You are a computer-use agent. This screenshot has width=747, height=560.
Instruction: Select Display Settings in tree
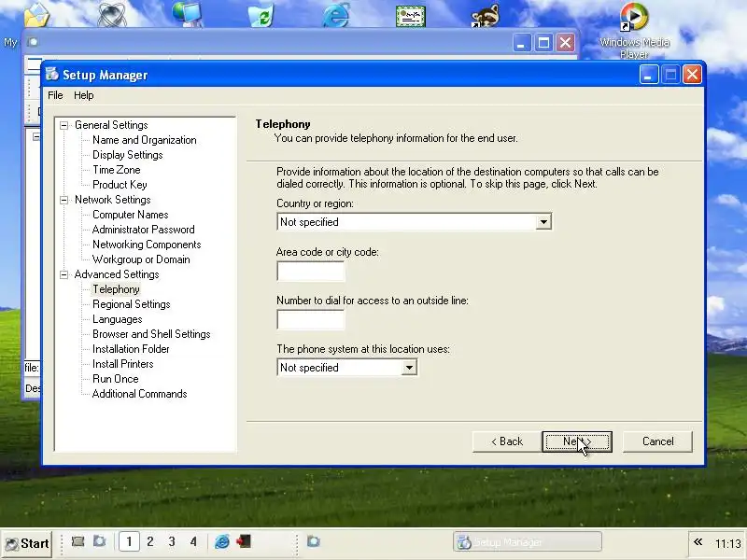click(x=128, y=155)
